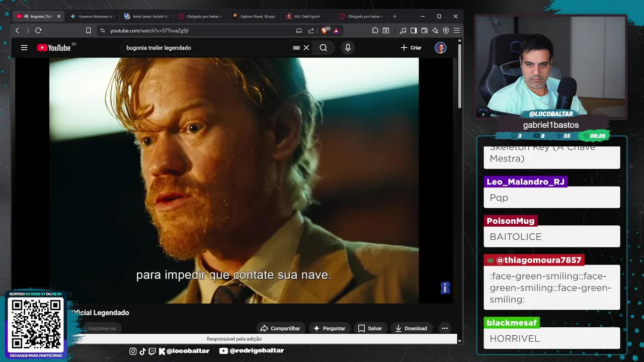
Task: Click the screenshot icon next to extensions
Action: (386, 31)
